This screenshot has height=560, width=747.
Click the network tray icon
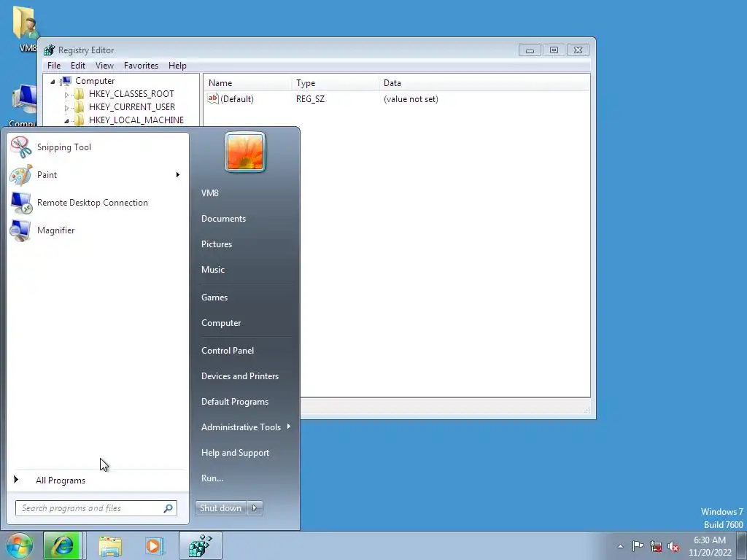(656, 546)
